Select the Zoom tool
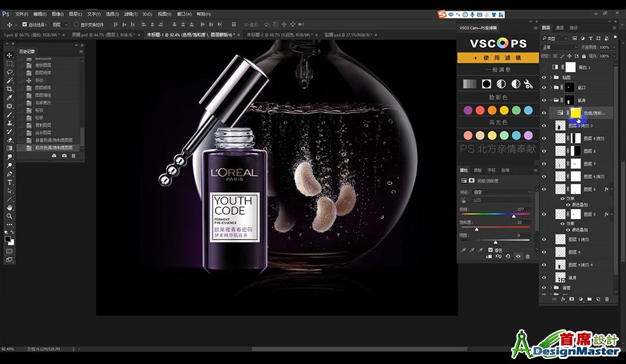This screenshot has width=626, height=364. click(9, 216)
